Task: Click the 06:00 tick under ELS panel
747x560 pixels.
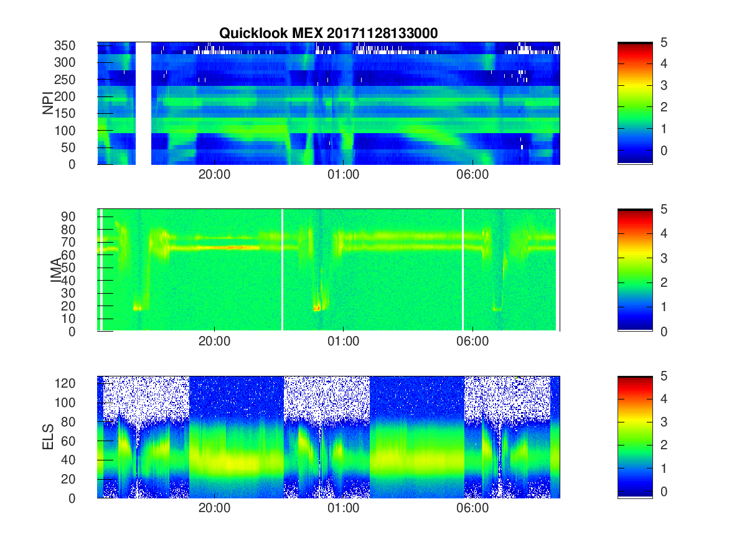Action: 472,508
